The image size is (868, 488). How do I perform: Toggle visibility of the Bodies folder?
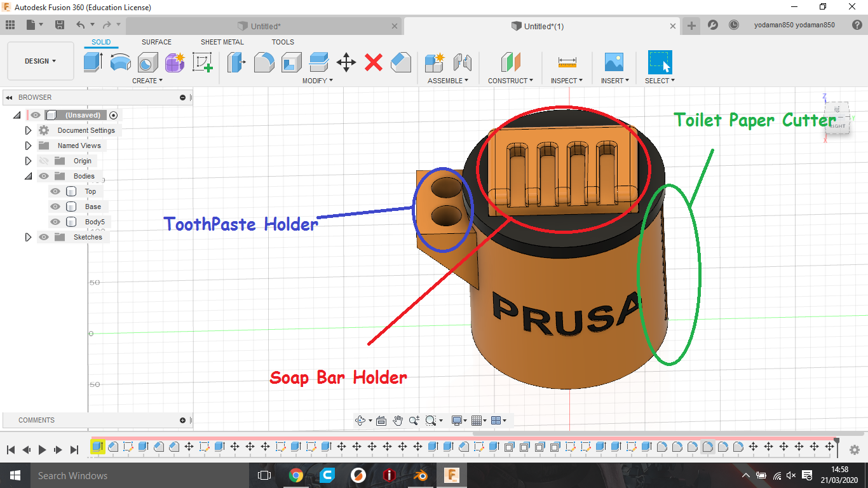(x=44, y=176)
